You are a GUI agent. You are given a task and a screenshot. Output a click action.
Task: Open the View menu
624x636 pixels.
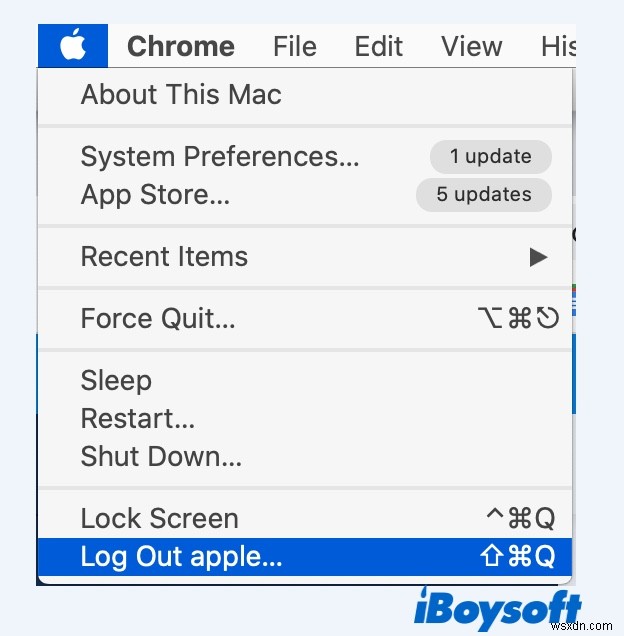(x=471, y=46)
